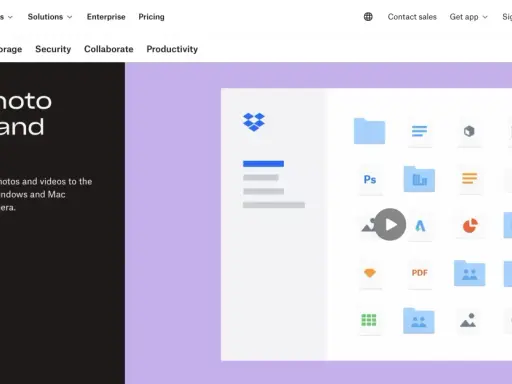Open the globe language selector
The width and height of the screenshot is (512, 384).
368,17
